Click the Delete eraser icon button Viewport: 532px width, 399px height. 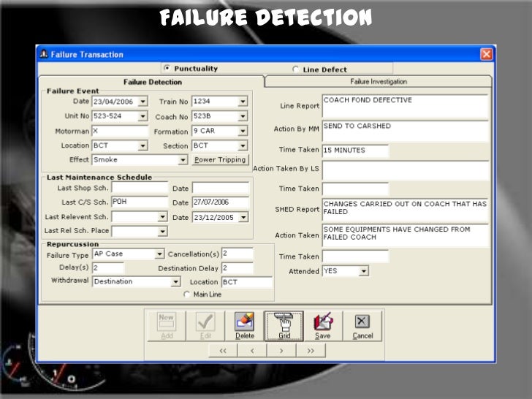click(x=244, y=326)
